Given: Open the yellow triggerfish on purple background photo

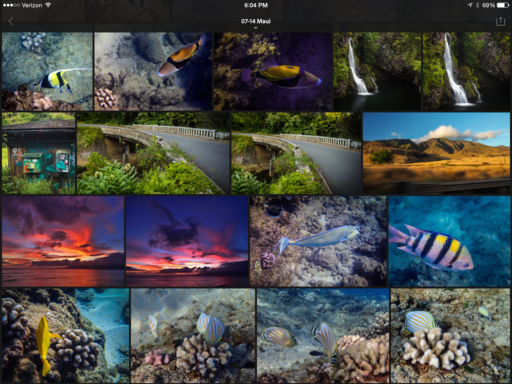Looking at the screenshot, I should [x=273, y=71].
